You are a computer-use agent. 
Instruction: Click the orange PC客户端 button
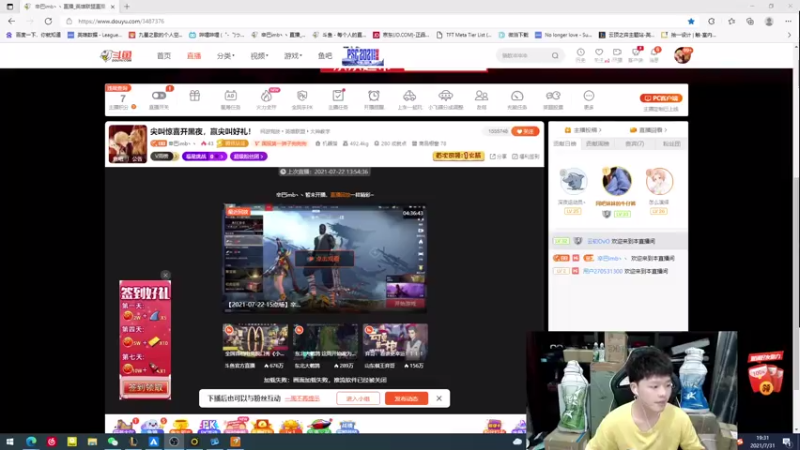(661, 98)
